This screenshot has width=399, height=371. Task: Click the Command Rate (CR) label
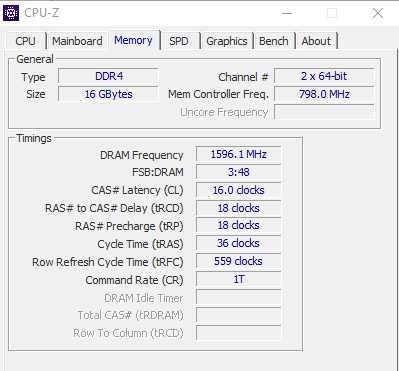pyautogui.click(x=134, y=280)
